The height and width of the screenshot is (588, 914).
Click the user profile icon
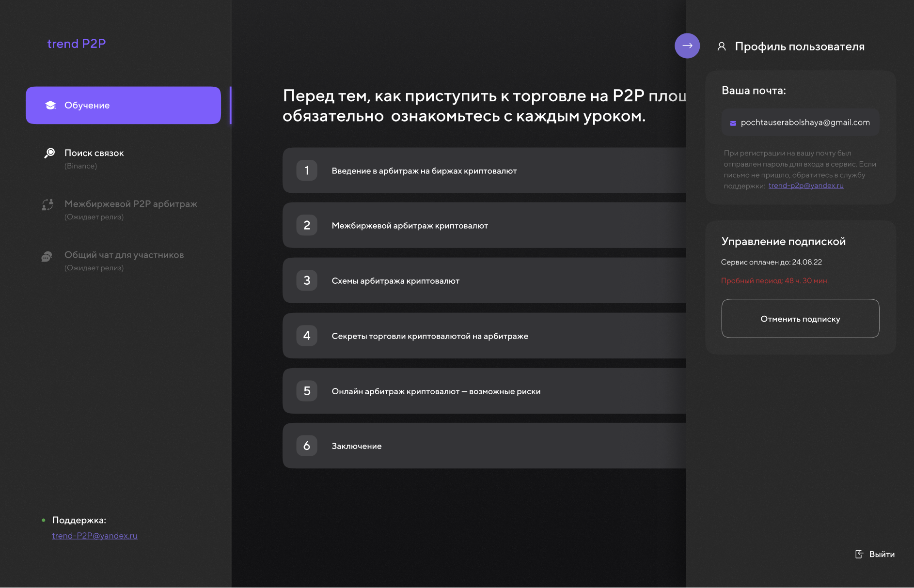pos(722,46)
